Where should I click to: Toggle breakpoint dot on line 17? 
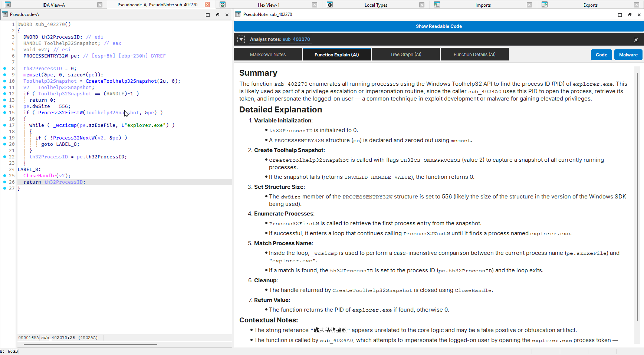coord(4,125)
